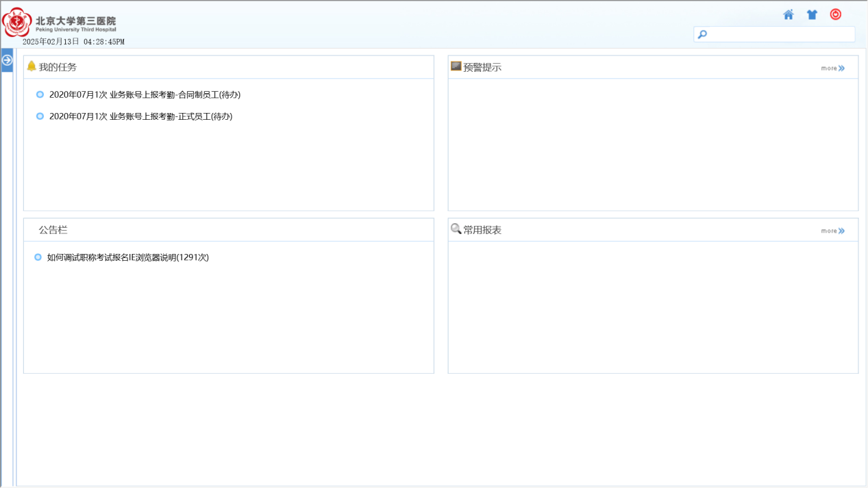Open the 正式员工 attendance report task

coord(140,117)
